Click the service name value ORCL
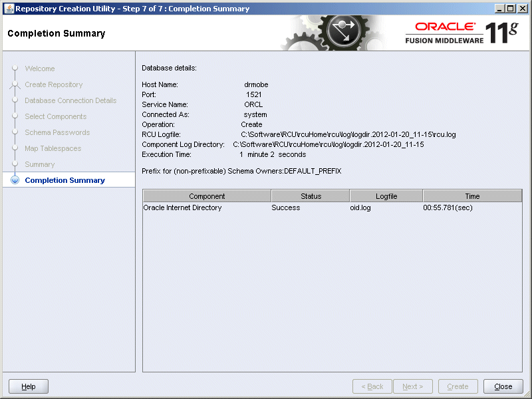 point(253,104)
